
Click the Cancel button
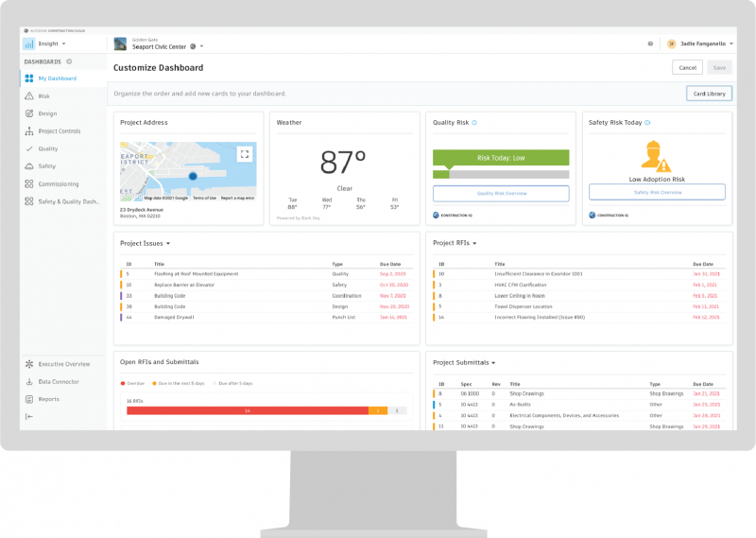click(x=688, y=67)
